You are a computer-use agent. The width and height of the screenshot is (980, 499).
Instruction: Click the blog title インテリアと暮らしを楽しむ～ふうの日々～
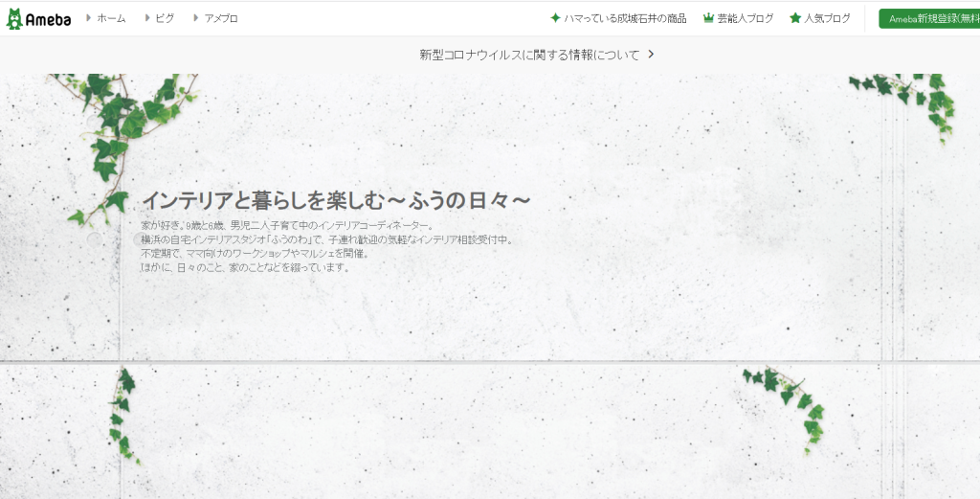336,200
